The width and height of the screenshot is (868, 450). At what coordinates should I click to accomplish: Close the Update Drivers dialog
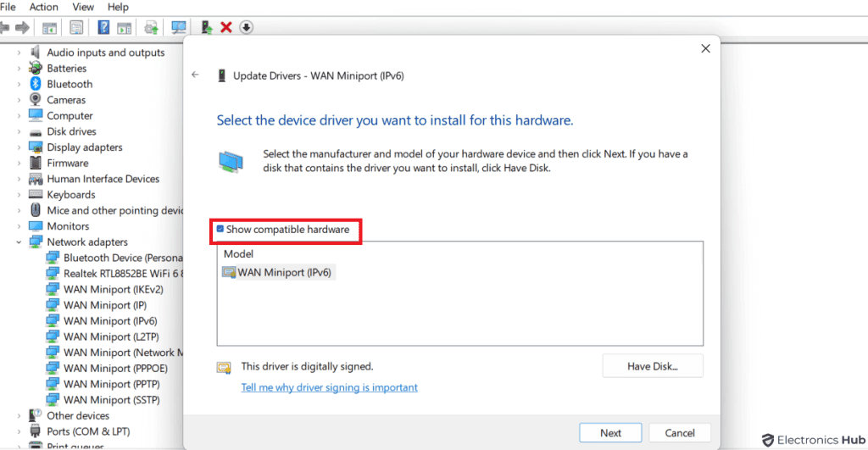[705, 48]
